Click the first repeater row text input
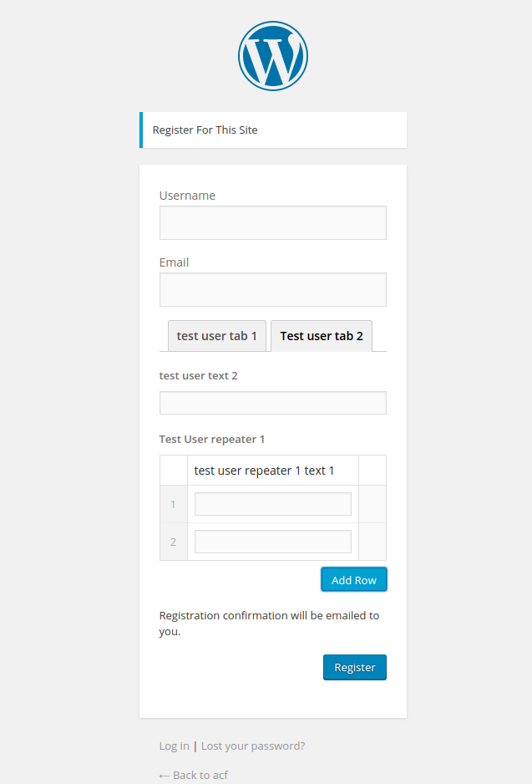 [x=272, y=503]
